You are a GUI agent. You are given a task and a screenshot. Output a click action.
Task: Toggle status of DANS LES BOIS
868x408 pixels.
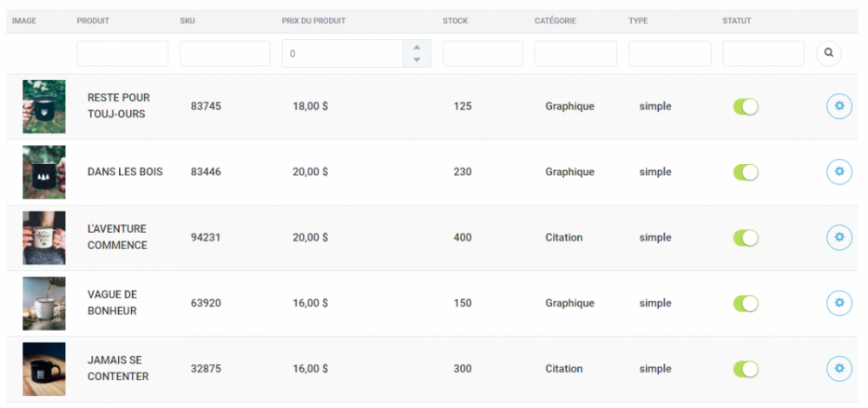pos(746,172)
